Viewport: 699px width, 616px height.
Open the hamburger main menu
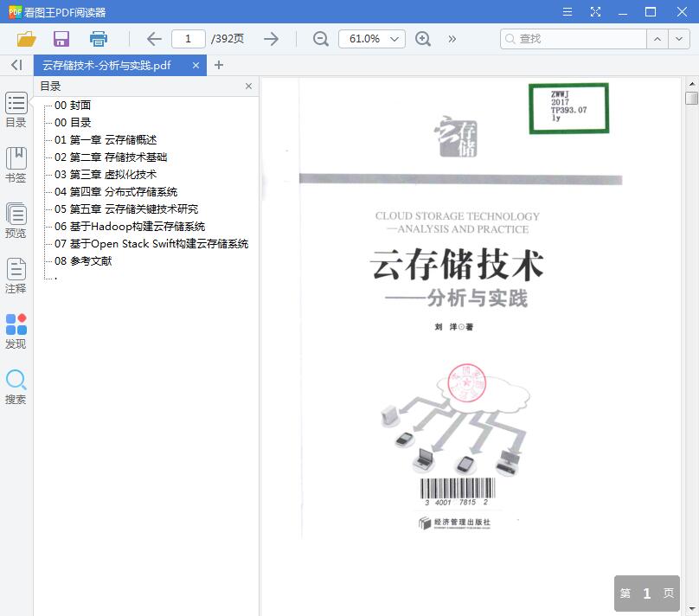point(568,12)
